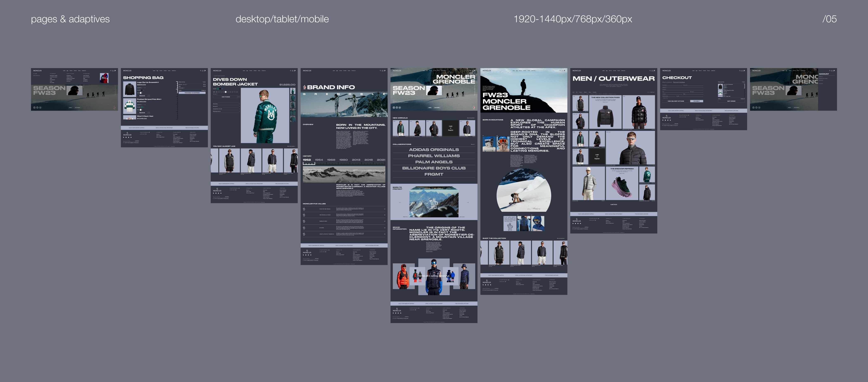Select size 1 circle on bomber jacket page
The width and height of the screenshot is (868, 382).
[x=221, y=92]
